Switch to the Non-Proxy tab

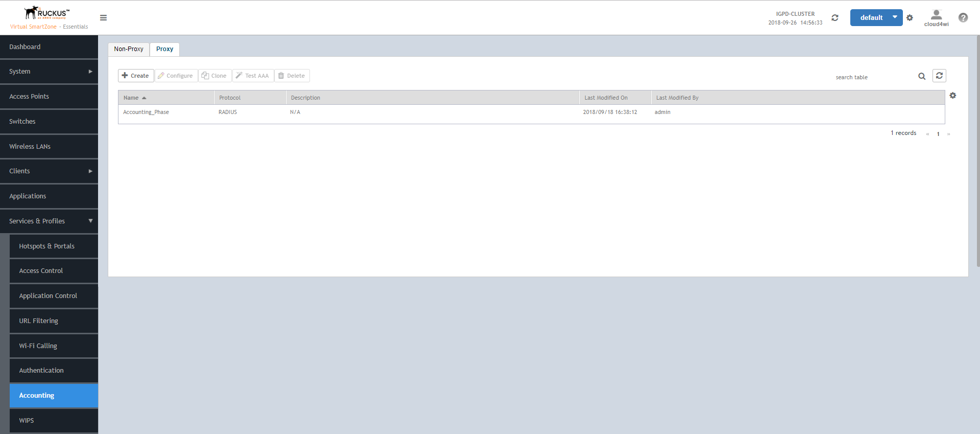pyautogui.click(x=129, y=49)
